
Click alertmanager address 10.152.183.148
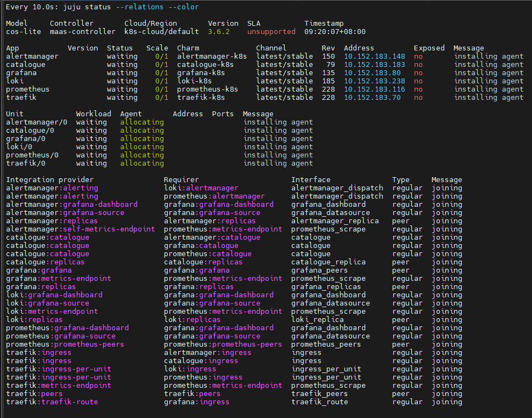point(375,57)
